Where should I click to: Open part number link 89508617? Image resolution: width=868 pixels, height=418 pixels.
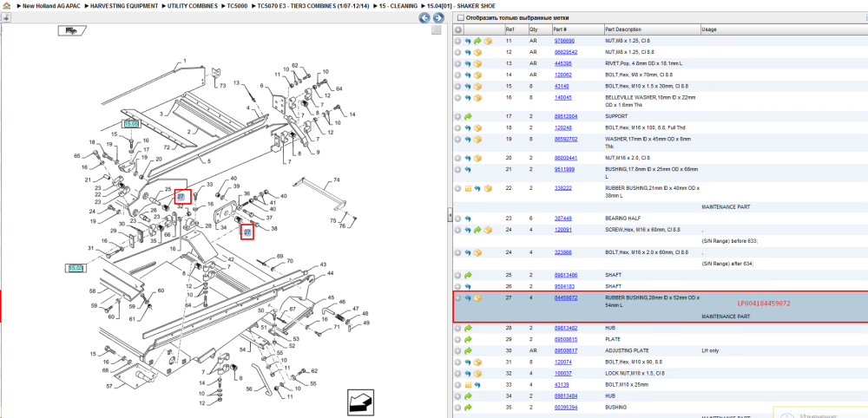pos(566,350)
